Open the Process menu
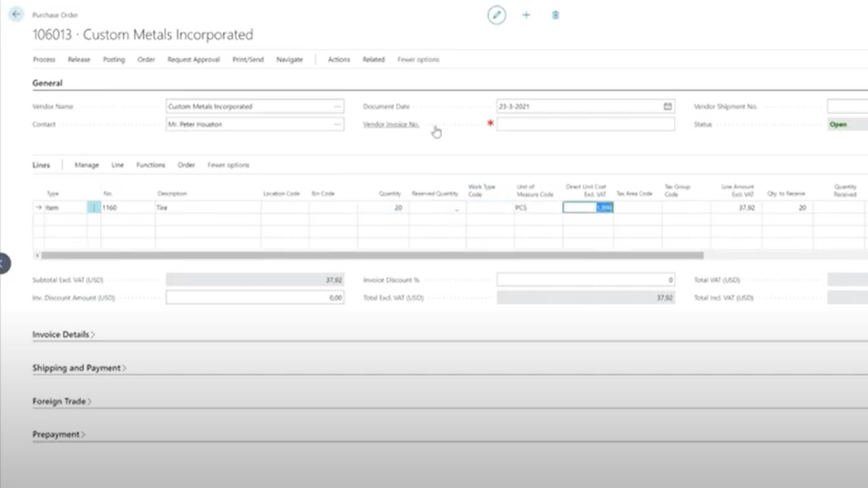This screenshot has height=488, width=868. [x=44, y=60]
